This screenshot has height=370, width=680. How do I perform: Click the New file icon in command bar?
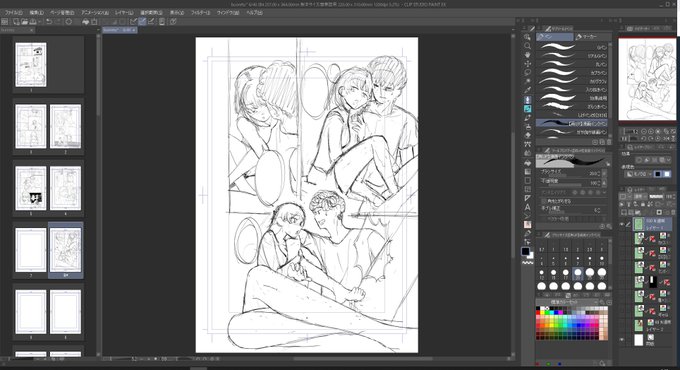coord(16,21)
